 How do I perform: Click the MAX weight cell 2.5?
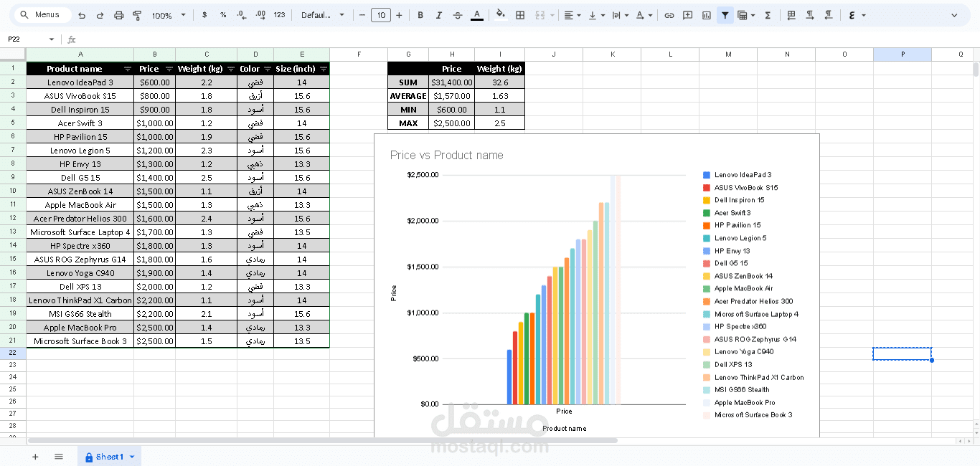click(x=499, y=123)
